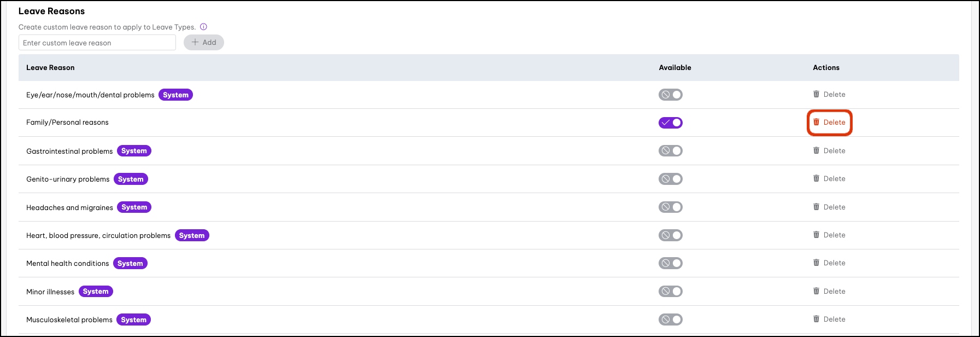The image size is (980, 337).
Task: Enable Musculoskeletal problems availability toggle
Action: (671, 319)
